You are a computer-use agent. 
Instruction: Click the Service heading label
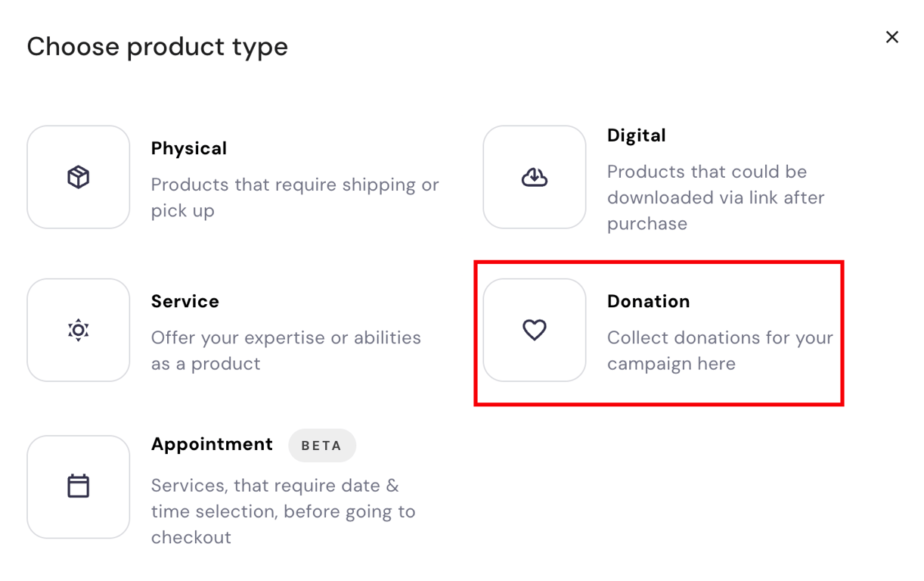(x=184, y=301)
